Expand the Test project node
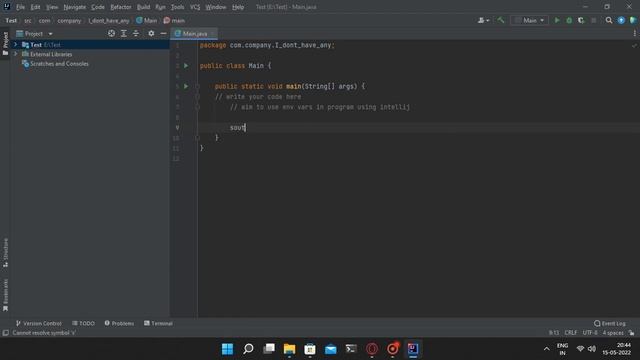 16,44
